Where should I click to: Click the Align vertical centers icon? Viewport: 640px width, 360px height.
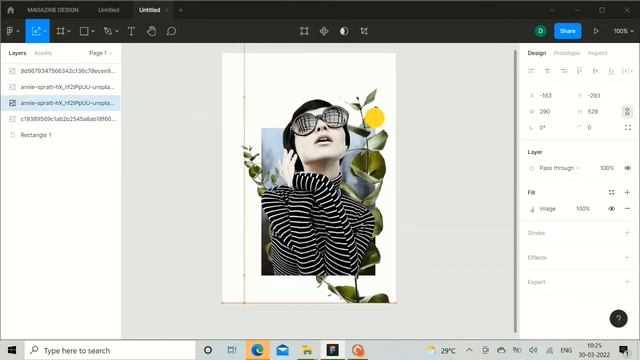point(595,71)
